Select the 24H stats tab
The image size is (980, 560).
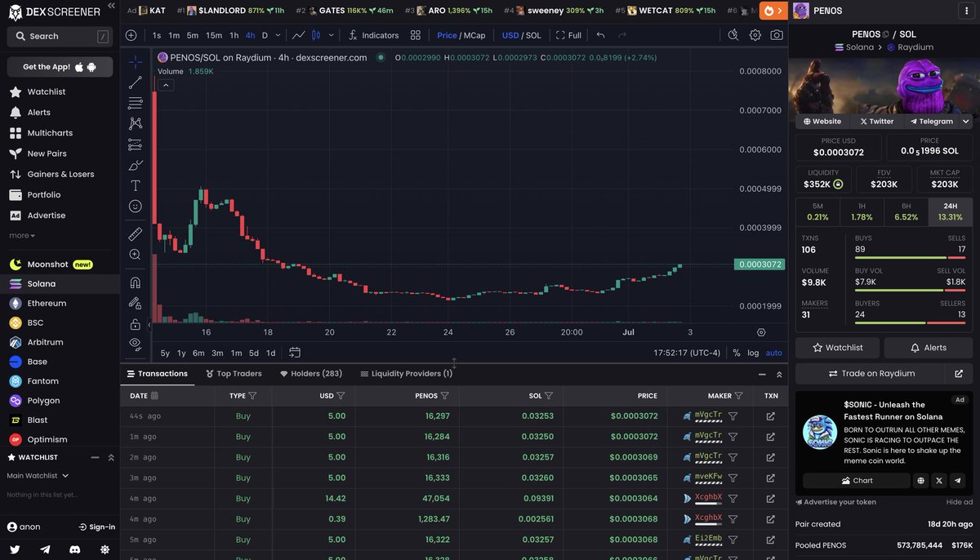click(x=951, y=212)
